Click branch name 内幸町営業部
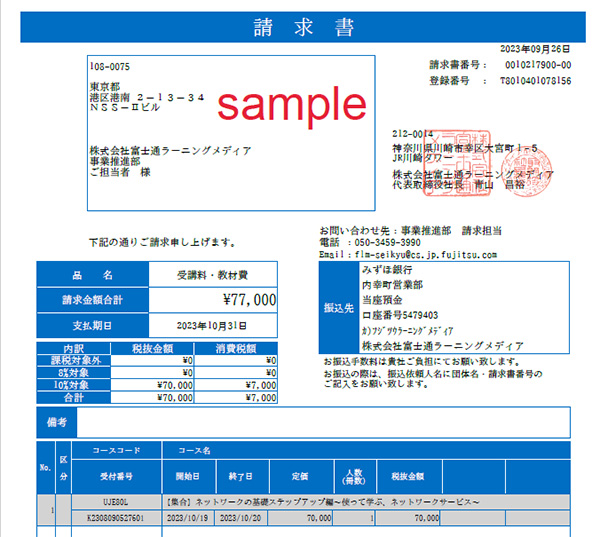The height and width of the screenshot is (537, 600). pos(392,285)
